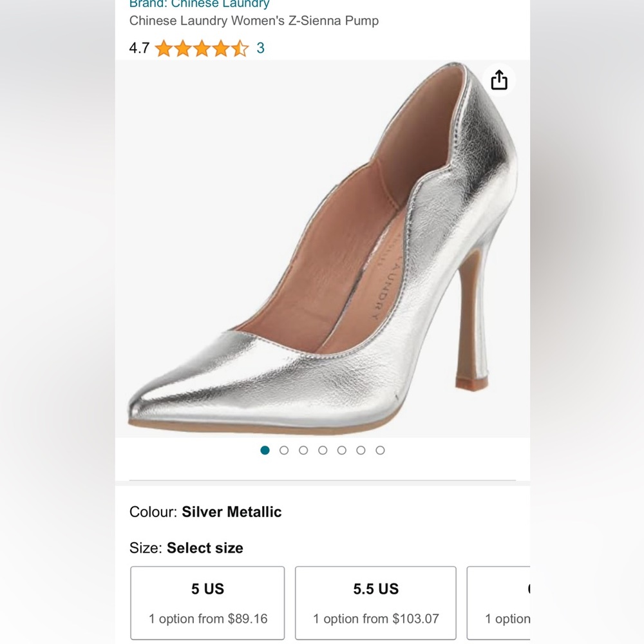
Task: Click the half-filled fifth star
Action: (240, 48)
